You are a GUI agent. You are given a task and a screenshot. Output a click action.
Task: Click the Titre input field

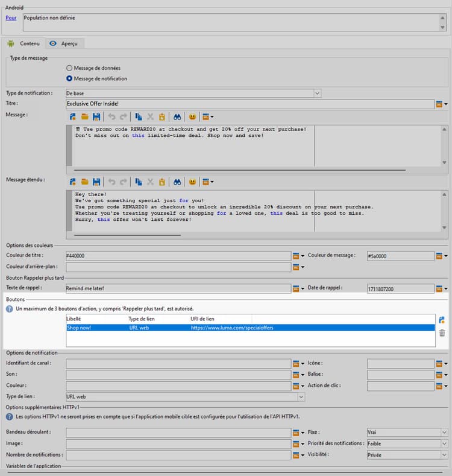(250, 104)
